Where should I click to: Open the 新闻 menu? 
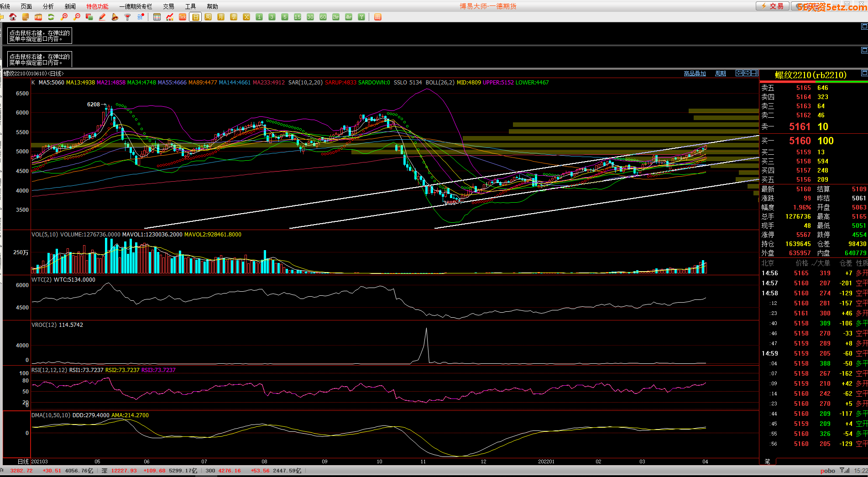70,6
